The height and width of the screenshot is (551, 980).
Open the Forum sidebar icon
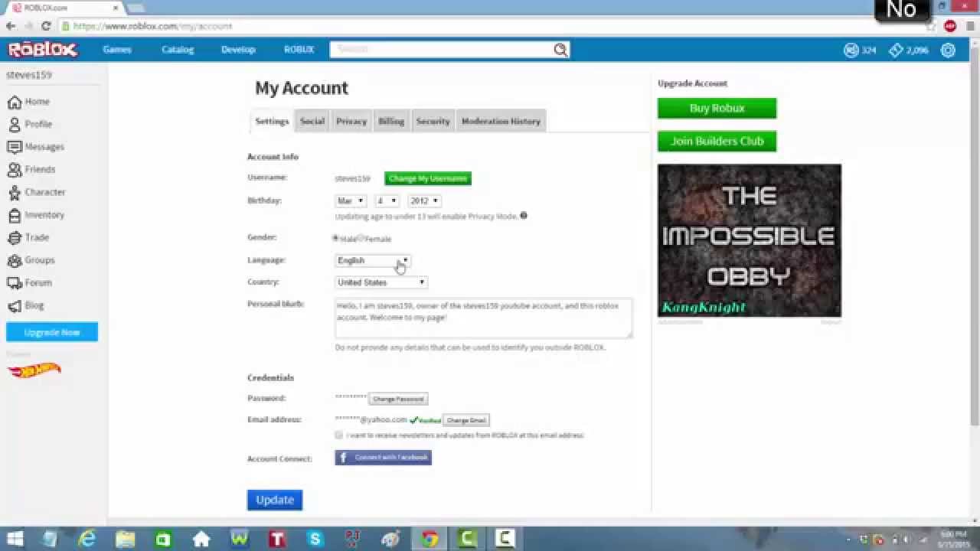14,282
